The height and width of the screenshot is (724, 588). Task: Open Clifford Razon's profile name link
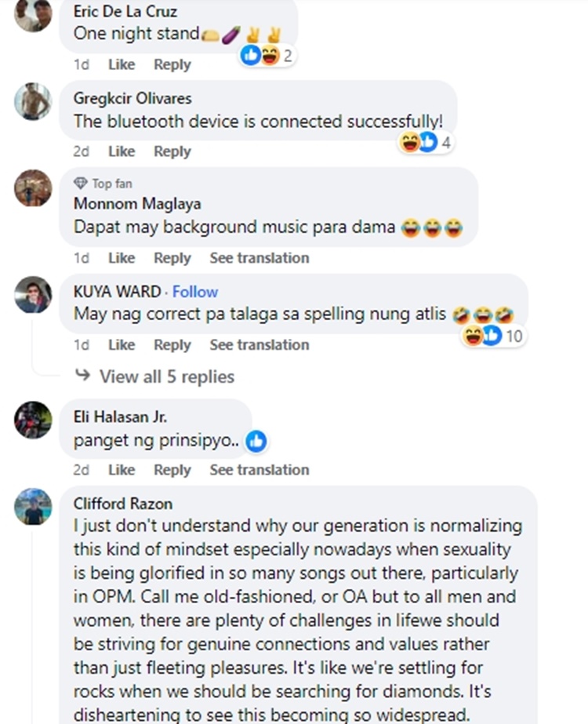tap(123, 504)
